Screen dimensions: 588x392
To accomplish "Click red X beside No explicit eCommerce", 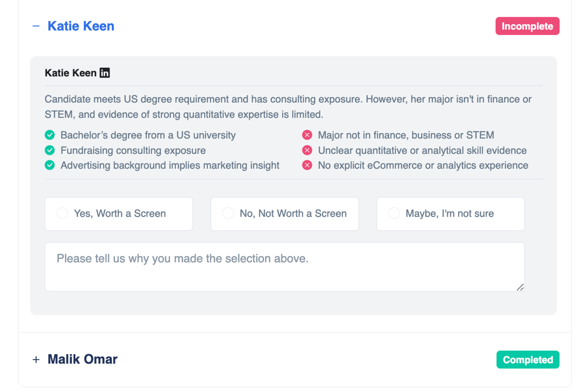I will tap(307, 165).
